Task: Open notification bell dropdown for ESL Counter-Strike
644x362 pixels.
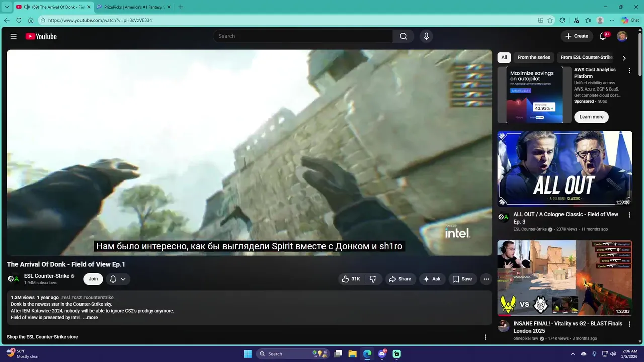Action: pyautogui.click(x=118, y=279)
